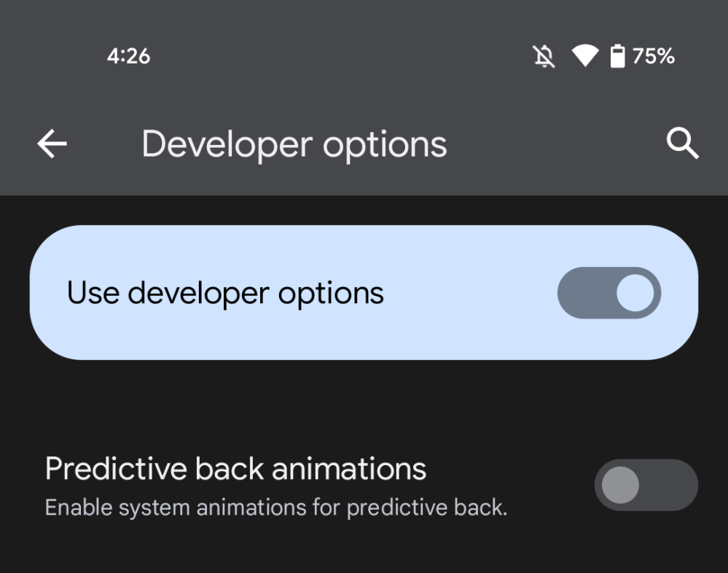Tap the 4:26 clock in status bar

[x=128, y=56]
